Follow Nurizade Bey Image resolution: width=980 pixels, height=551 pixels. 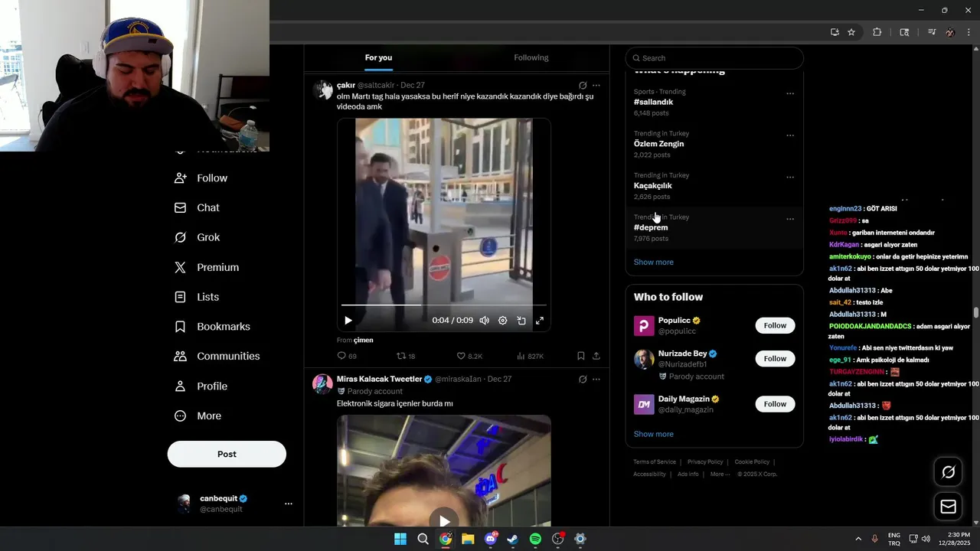[775, 359]
